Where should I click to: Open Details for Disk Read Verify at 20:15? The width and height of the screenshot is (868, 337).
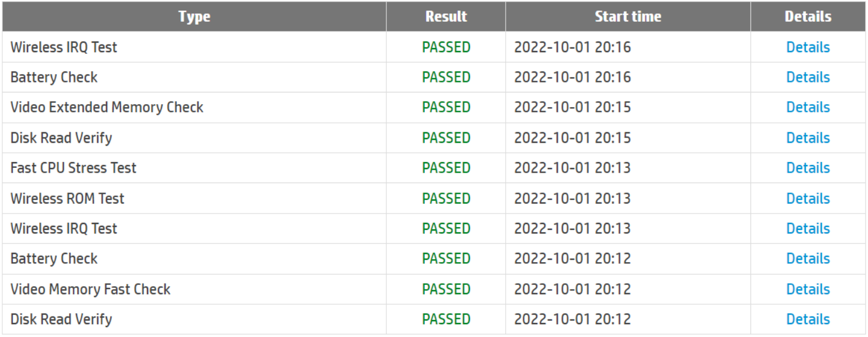click(x=808, y=138)
